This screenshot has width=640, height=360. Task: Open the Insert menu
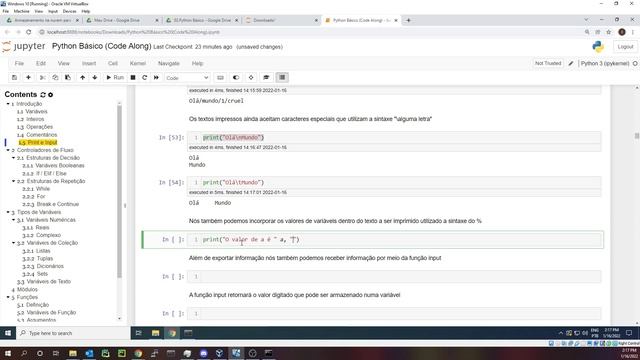tap(89, 64)
